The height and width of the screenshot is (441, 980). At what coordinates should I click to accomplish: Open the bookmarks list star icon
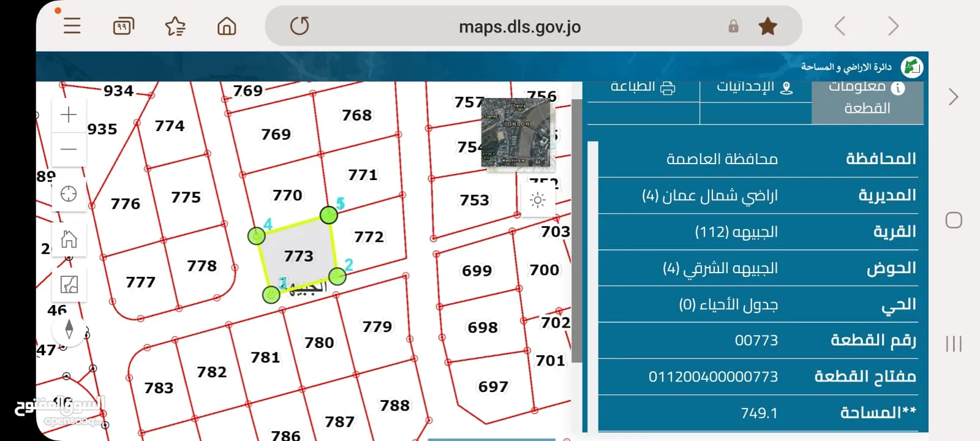[175, 26]
